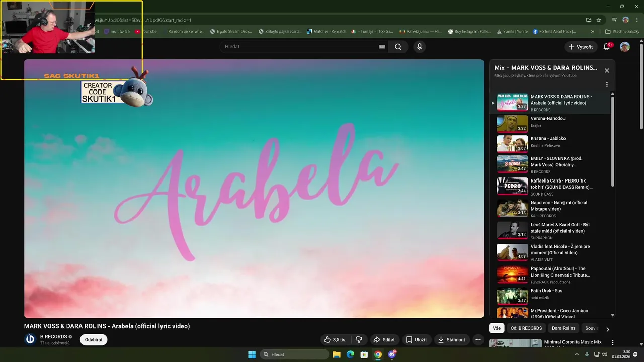Open Fatih Ürek - Sus playlist entry
The image size is (644, 362).
(550, 296)
